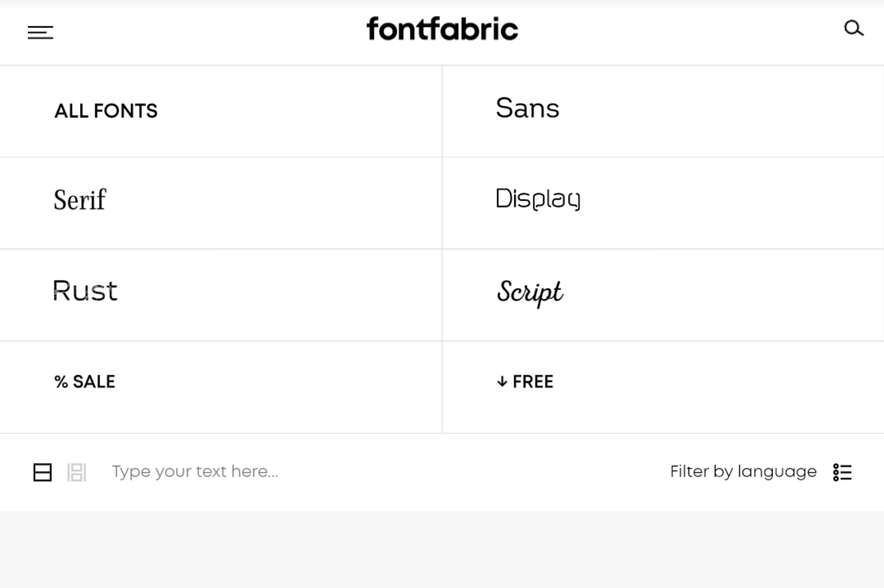884x588 pixels.
Task: Click the filter list icon beside Filter by language
Action: pyautogui.click(x=842, y=472)
